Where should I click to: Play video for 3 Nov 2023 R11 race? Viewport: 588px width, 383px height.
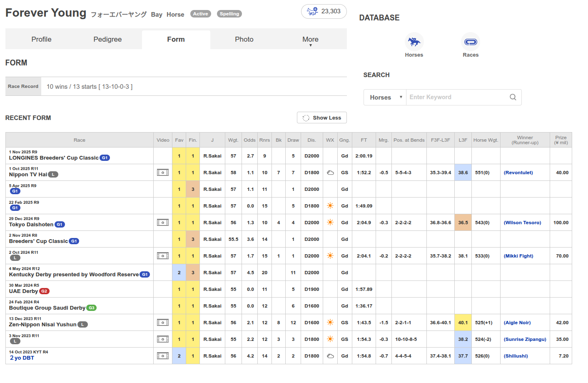coord(163,339)
